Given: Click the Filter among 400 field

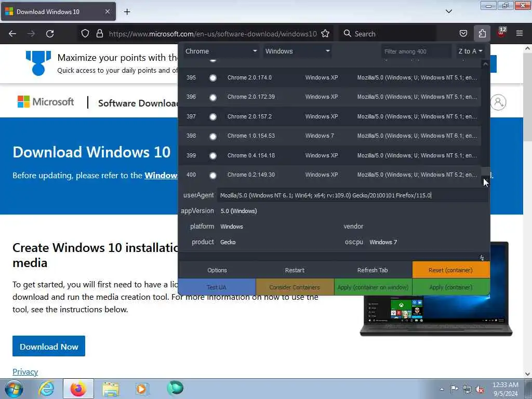Looking at the screenshot, I should 416,51.
